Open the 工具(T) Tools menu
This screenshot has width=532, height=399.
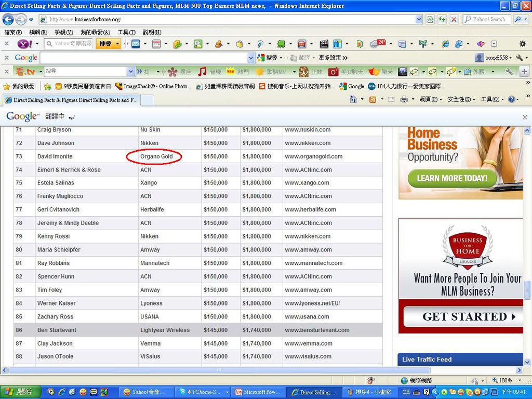(x=127, y=32)
